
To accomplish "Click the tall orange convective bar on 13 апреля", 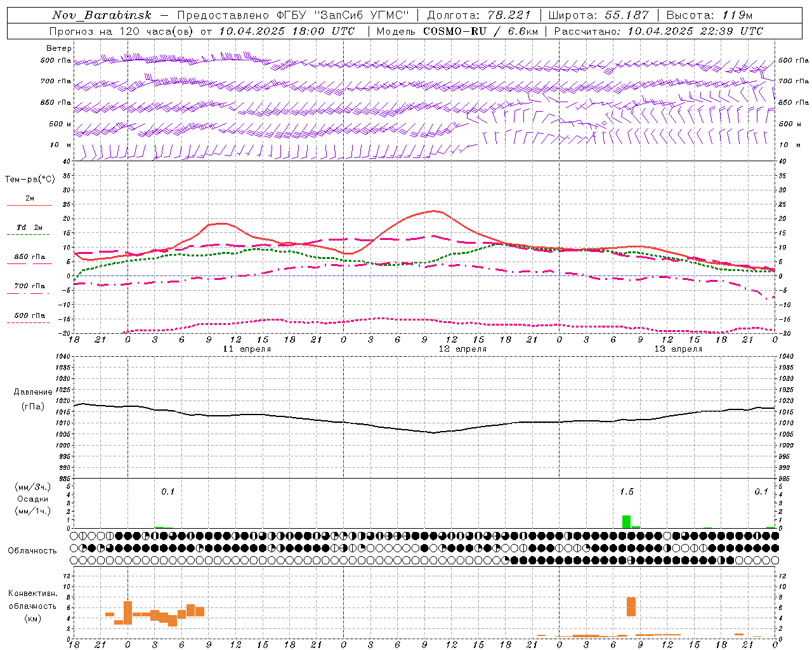I will pos(631,607).
